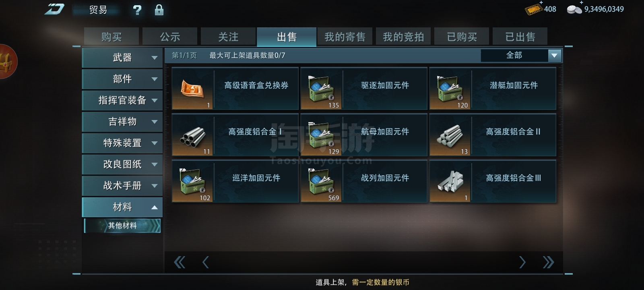Go to first page double arrow
Viewport: 644px width, 290px height.
click(180, 262)
